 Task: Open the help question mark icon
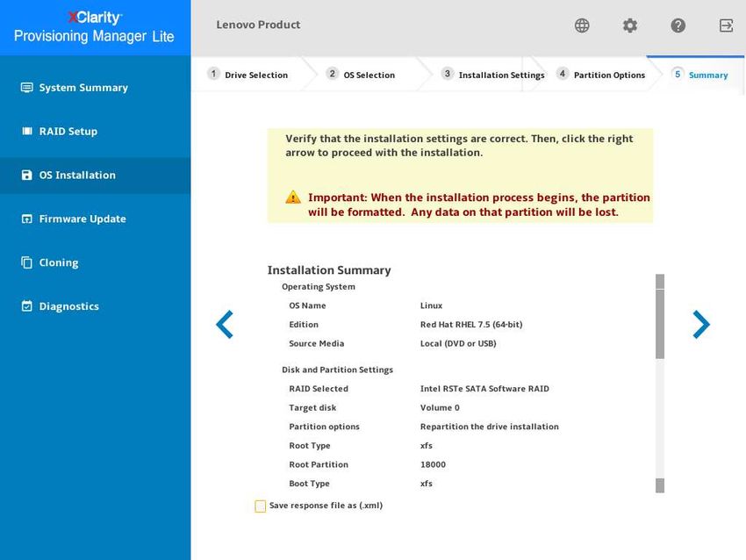point(678,25)
